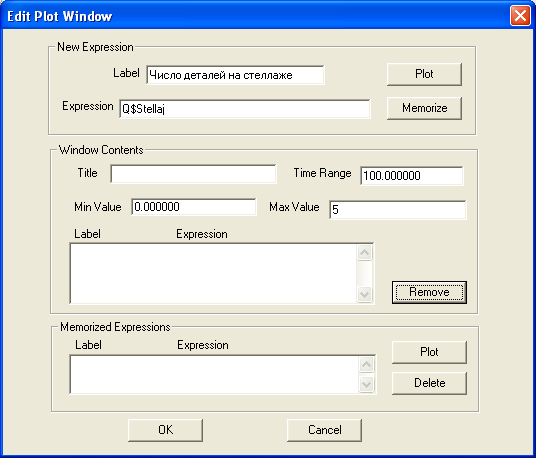Screen dimensions: 536x458
Task: Select the Max Value field
Action: click(398, 210)
